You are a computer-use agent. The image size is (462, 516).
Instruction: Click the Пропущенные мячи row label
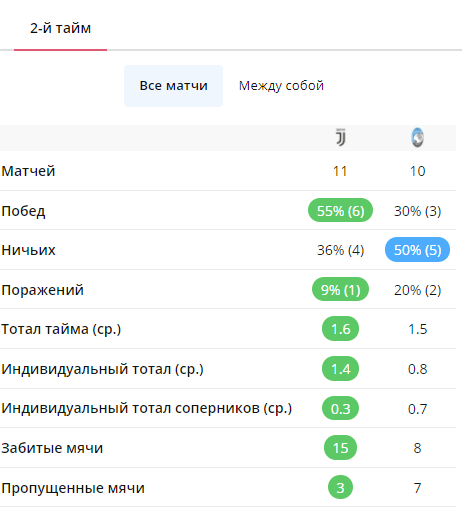pos(73,488)
